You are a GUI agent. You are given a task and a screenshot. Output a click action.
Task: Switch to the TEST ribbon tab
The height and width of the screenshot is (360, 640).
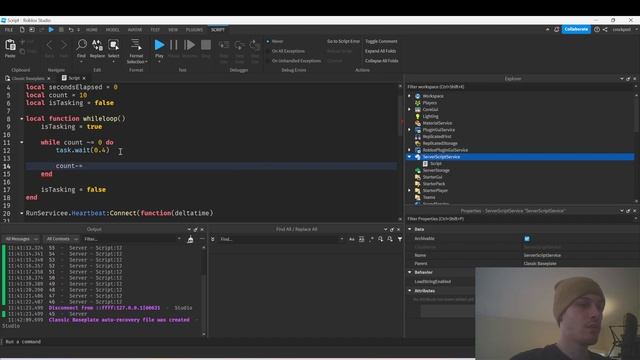pos(155,30)
